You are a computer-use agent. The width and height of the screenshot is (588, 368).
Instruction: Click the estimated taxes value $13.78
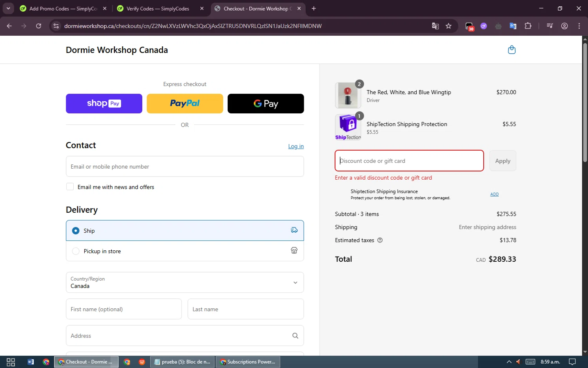click(x=508, y=240)
